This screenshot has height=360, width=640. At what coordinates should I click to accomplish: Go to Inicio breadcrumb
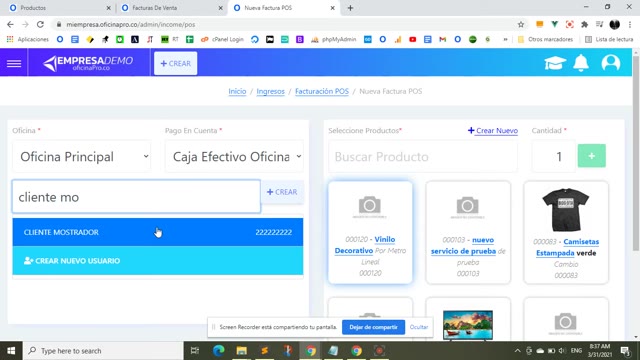(x=237, y=91)
